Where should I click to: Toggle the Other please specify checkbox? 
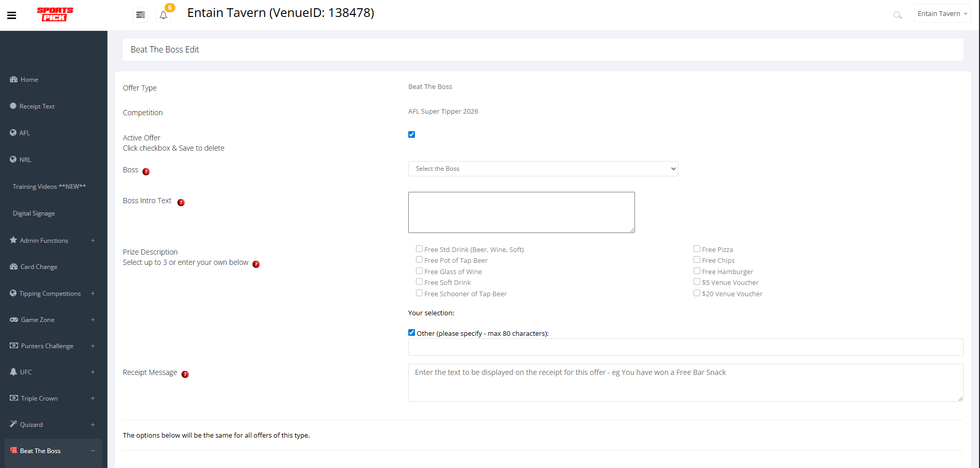tap(411, 333)
